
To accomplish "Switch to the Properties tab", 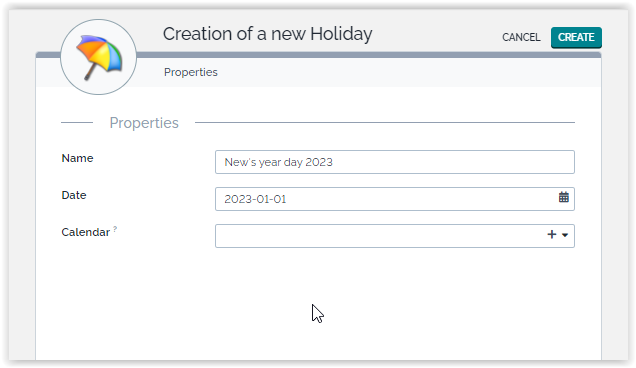I will point(191,72).
